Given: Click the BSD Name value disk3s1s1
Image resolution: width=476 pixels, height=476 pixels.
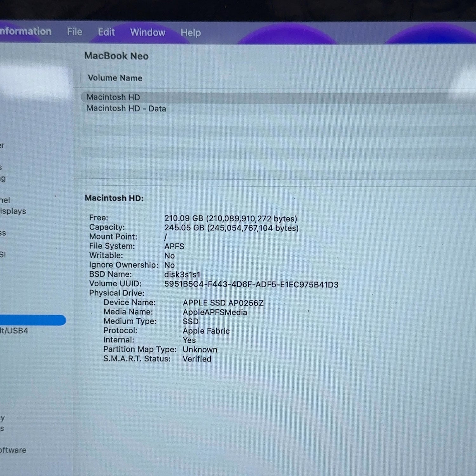Looking at the screenshot, I should tap(182, 274).
